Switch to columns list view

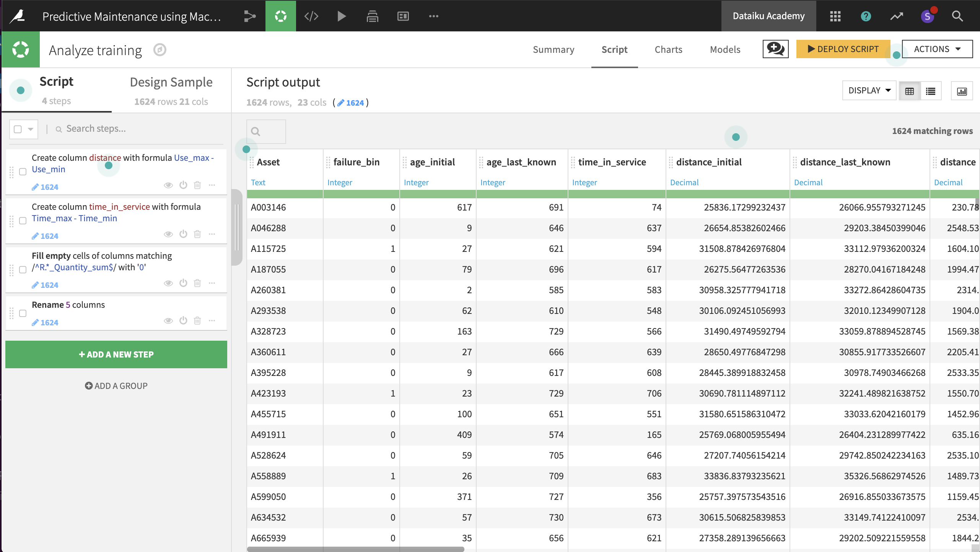pyautogui.click(x=931, y=91)
